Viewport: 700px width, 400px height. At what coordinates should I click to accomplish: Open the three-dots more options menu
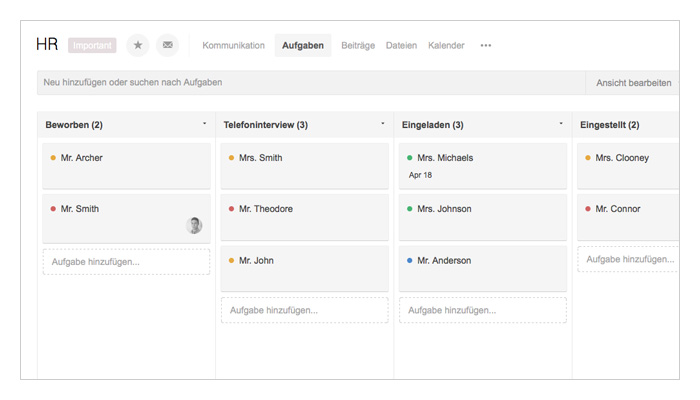tap(486, 45)
